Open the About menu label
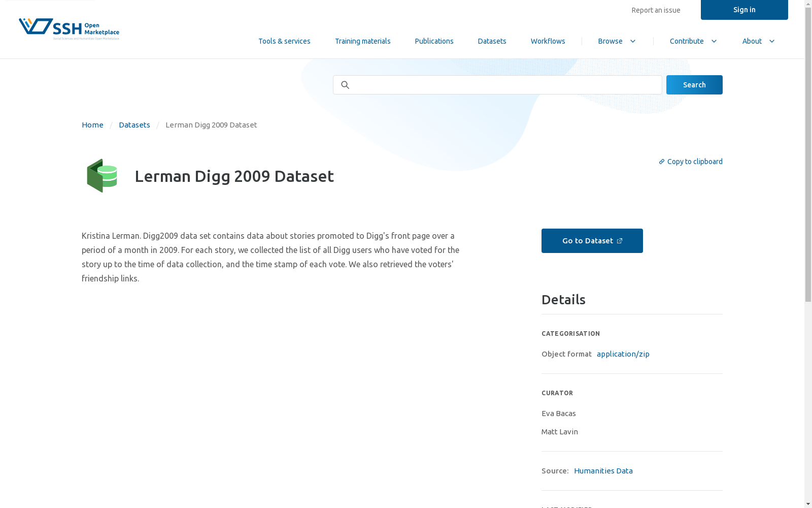812x508 pixels. [x=752, y=41]
